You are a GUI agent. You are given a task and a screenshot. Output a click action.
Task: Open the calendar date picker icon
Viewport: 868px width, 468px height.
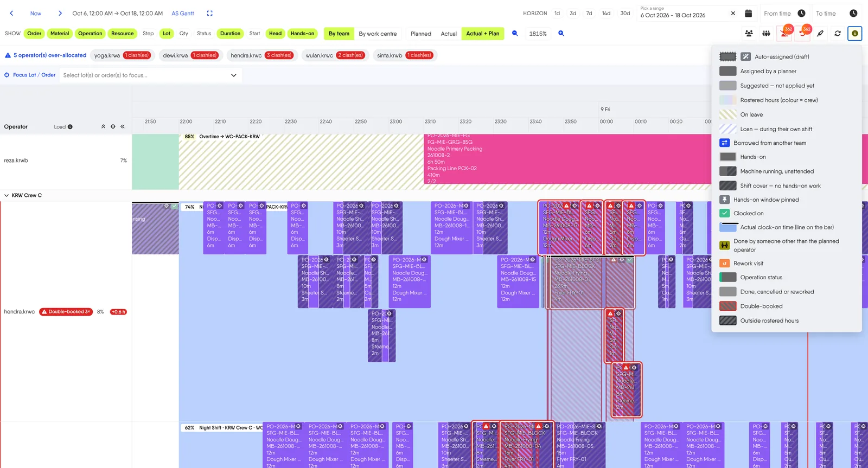(749, 14)
